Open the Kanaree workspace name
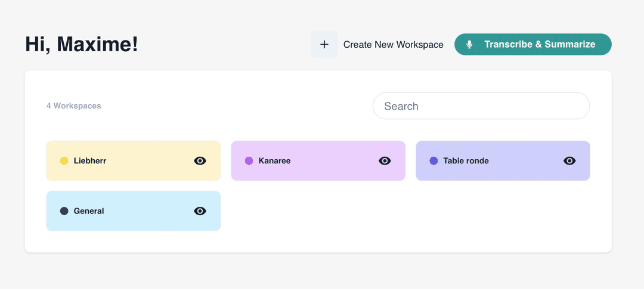Image resolution: width=644 pixels, height=289 pixels. click(x=274, y=161)
